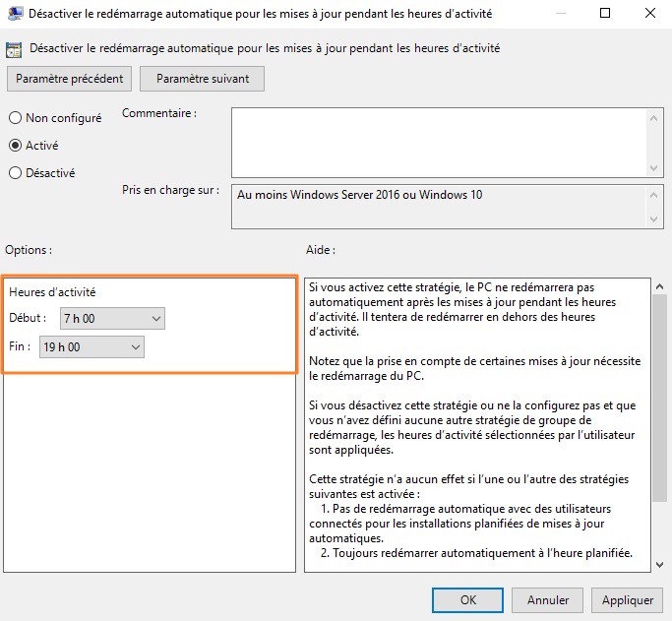Click the Pris en charge scroll-down arrow
Screen dimensions: 672x621
point(653,219)
